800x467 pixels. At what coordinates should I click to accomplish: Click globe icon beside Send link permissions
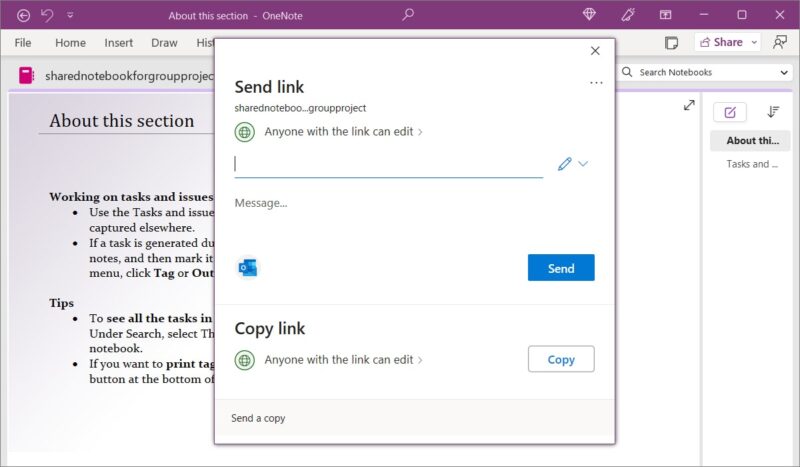coord(244,132)
